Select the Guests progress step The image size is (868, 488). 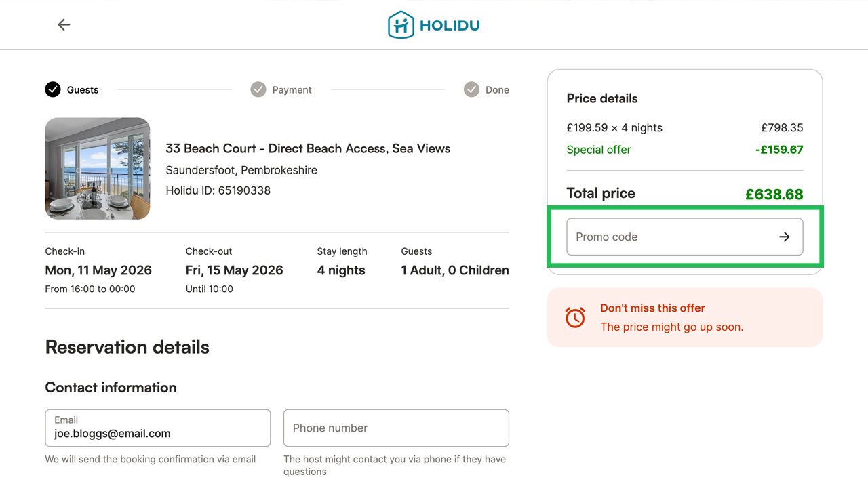pyautogui.click(x=71, y=89)
